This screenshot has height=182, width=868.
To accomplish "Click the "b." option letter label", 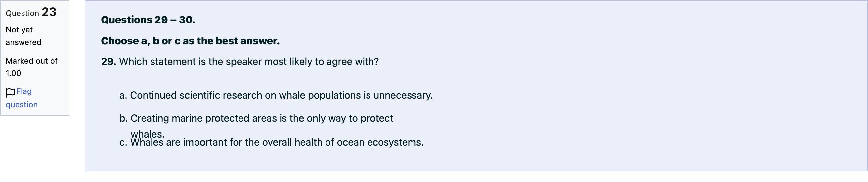I will click(x=123, y=119).
